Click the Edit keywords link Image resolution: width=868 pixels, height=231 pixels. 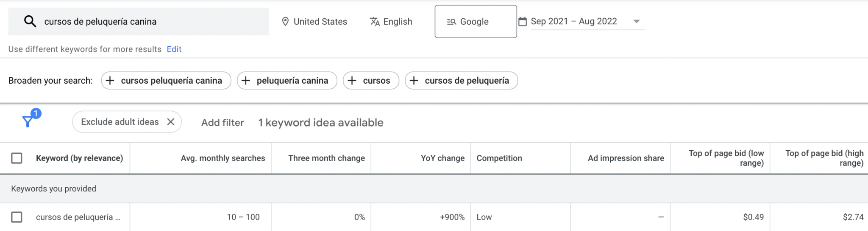[174, 49]
